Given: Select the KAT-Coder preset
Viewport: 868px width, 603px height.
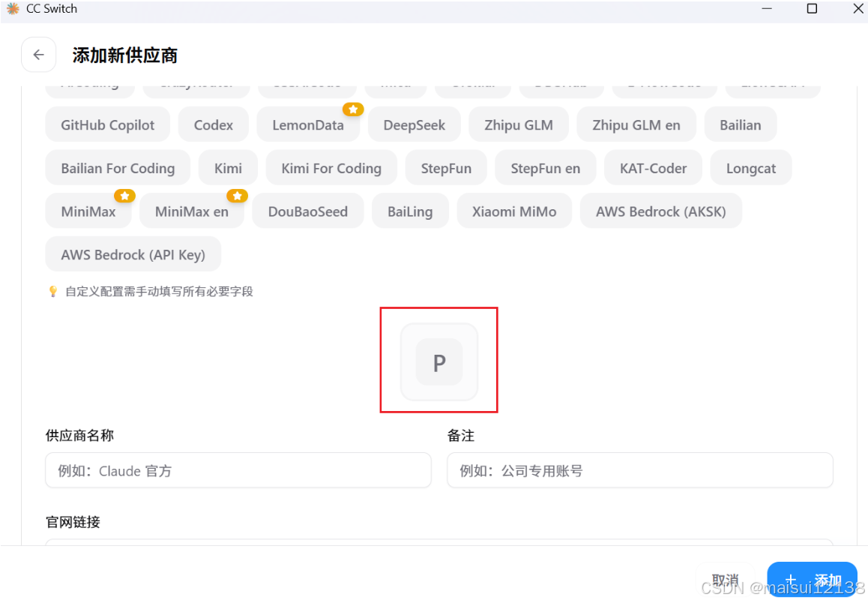Looking at the screenshot, I should 653,168.
